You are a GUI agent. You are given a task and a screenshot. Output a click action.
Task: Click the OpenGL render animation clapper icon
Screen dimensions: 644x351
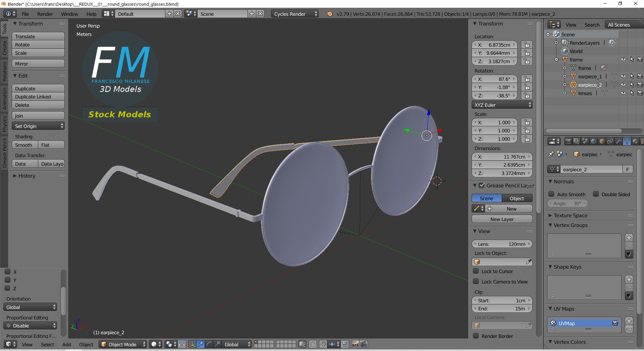[x=363, y=344]
